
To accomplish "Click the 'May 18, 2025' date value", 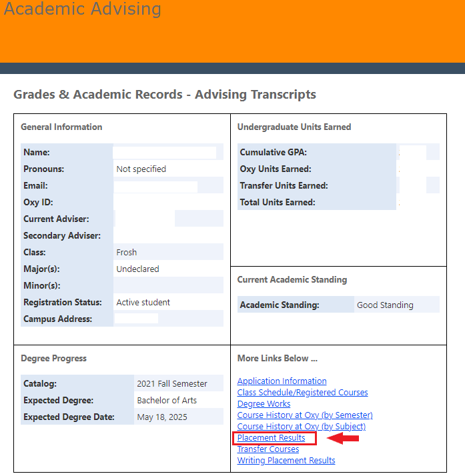I will [162, 417].
